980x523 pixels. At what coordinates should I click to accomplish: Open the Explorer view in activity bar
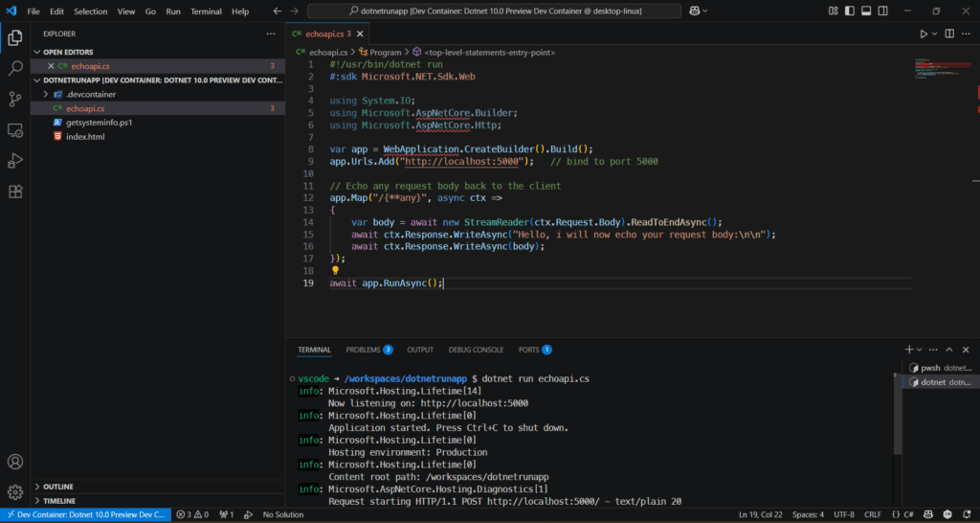click(15, 38)
